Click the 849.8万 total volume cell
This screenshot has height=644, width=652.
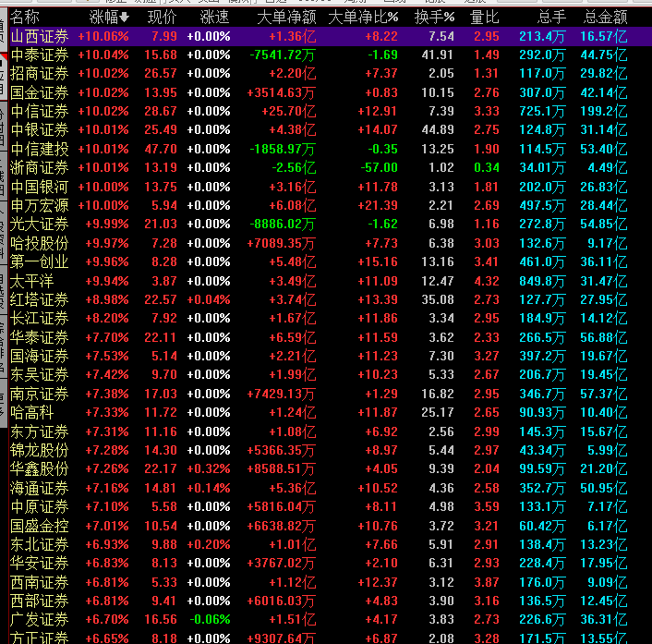pyautogui.click(x=542, y=281)
